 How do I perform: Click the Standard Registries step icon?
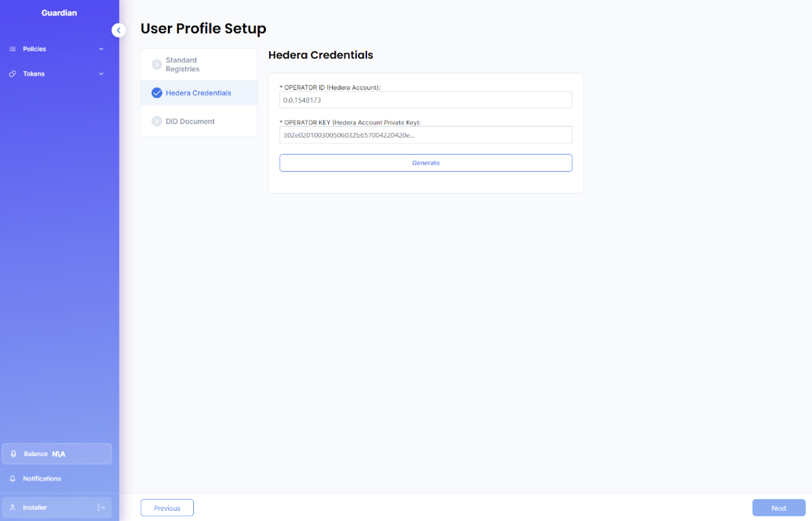[156, 64]
